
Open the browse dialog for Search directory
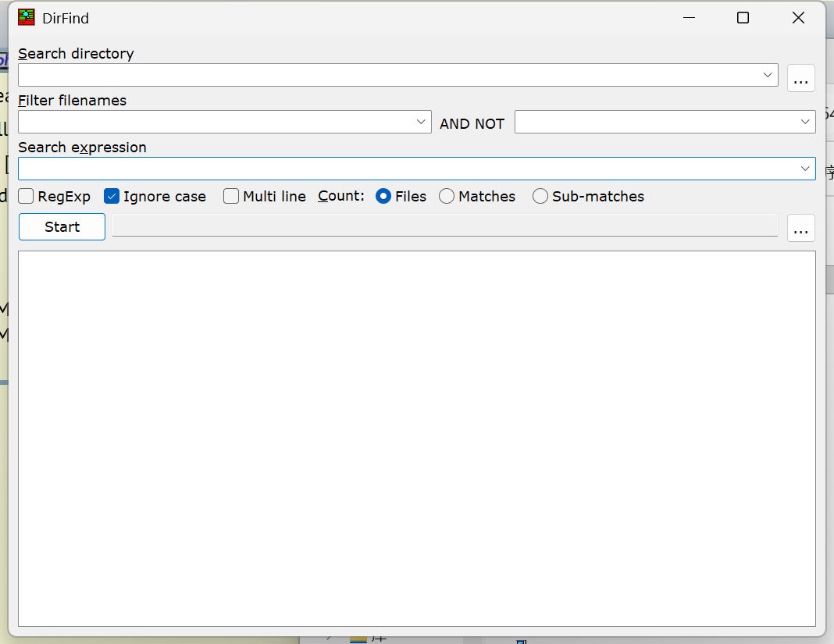click(800, 78)
